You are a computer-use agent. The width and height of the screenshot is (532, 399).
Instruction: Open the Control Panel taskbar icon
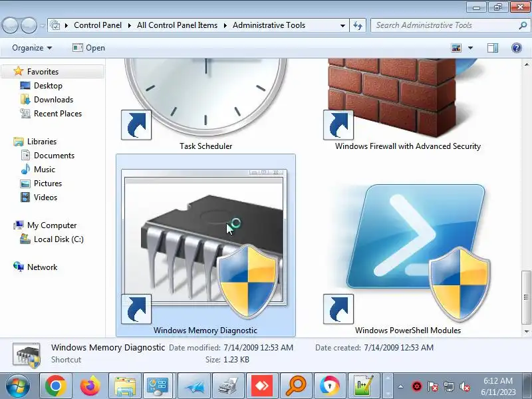pos(158,386)
